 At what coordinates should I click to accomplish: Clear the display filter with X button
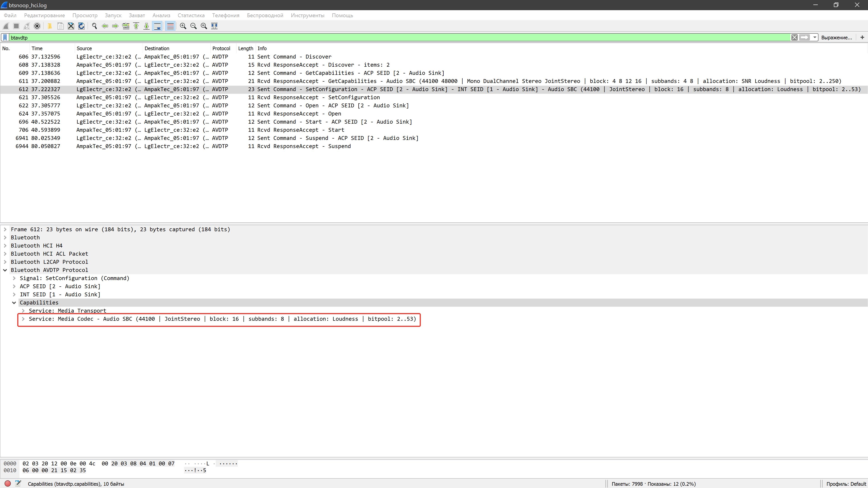click(794, 37)
